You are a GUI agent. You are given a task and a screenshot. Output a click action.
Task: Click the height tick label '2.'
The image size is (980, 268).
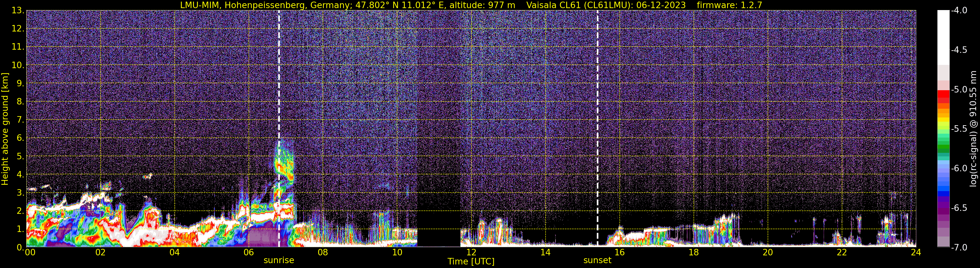click(x=20, y=211)
